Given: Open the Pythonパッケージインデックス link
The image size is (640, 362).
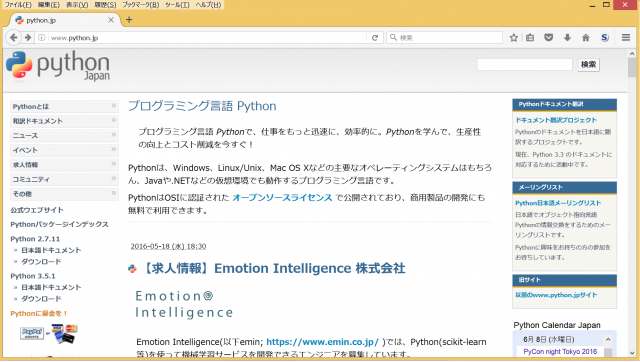Looking at the screenshot, I should click(x=60, y=224).
